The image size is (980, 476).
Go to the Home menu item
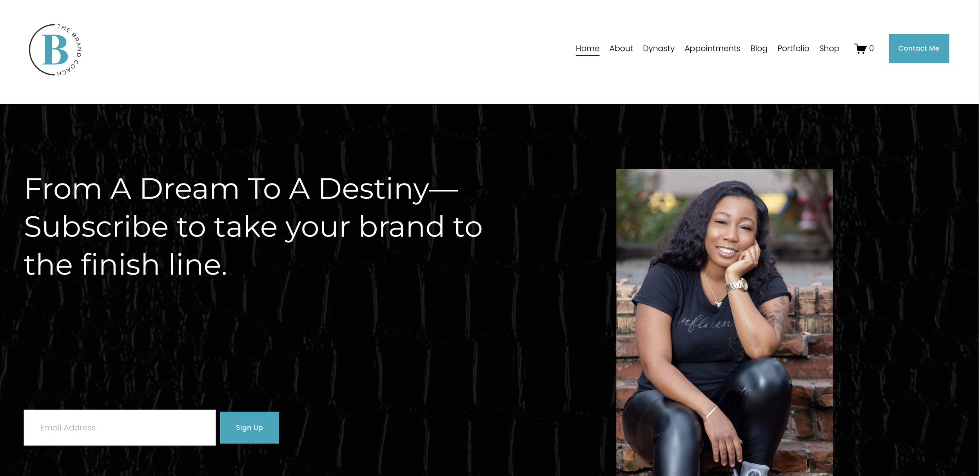pyautogui.click(x=587, y=48)
